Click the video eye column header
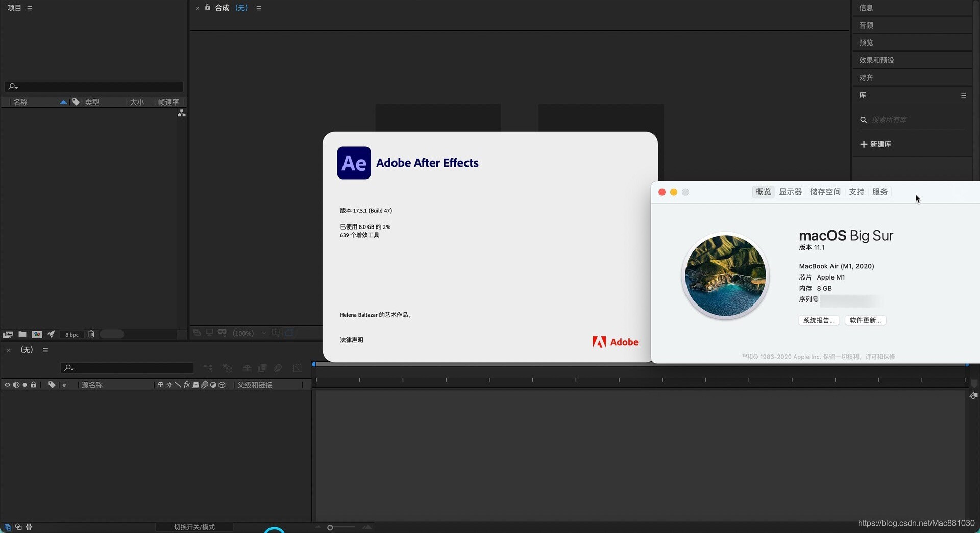This screenshot has width=980, height=533. pyautogui.click(x=7, y=385)
